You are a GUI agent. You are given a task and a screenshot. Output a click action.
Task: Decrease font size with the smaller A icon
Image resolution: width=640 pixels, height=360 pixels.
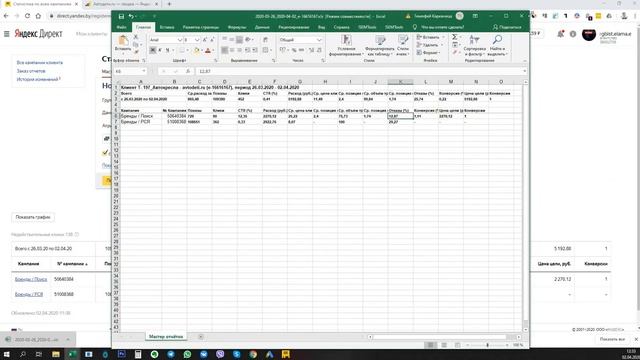212,40
